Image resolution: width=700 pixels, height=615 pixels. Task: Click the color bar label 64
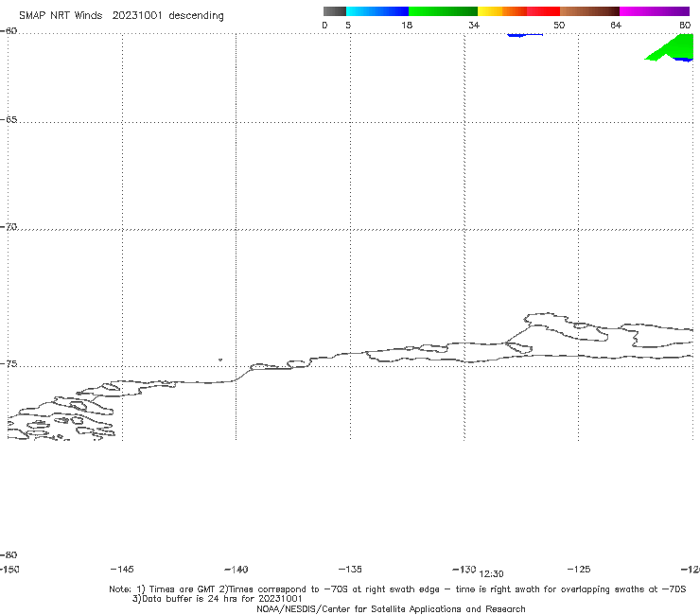click(x=616, y=25)
